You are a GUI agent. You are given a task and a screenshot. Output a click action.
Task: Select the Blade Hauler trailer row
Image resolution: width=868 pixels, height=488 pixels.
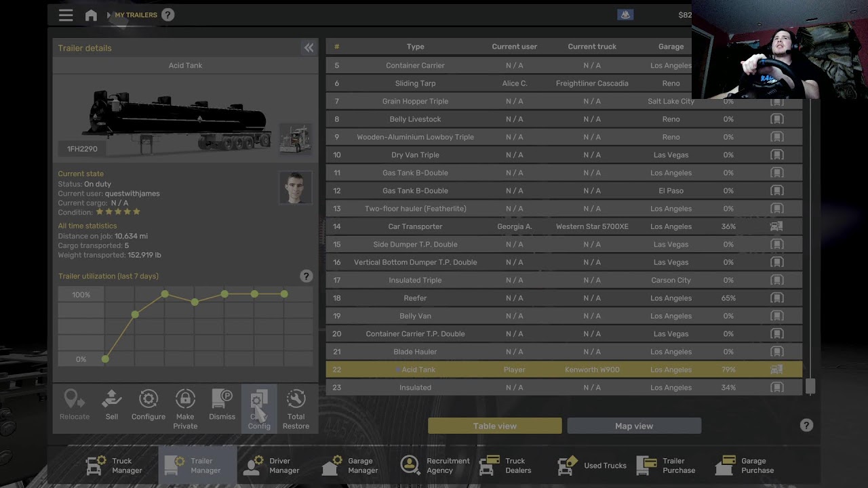click(564, 352)
